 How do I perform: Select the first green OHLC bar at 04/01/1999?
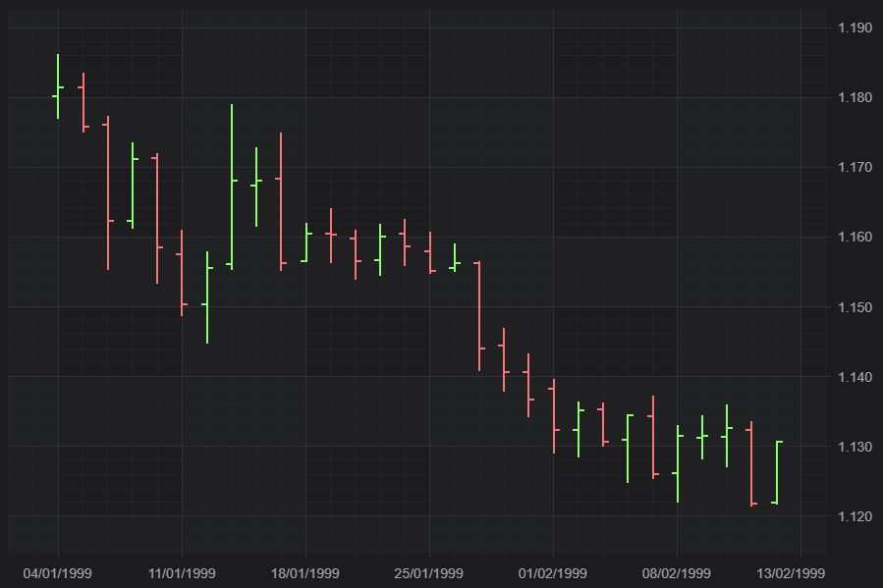click(x=58, y=86)
